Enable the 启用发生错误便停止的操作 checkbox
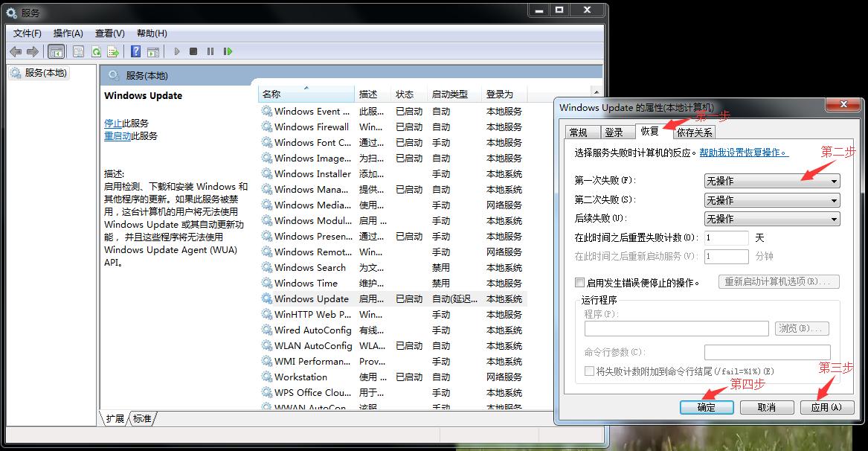868x451 pixels. pos(578,281)
